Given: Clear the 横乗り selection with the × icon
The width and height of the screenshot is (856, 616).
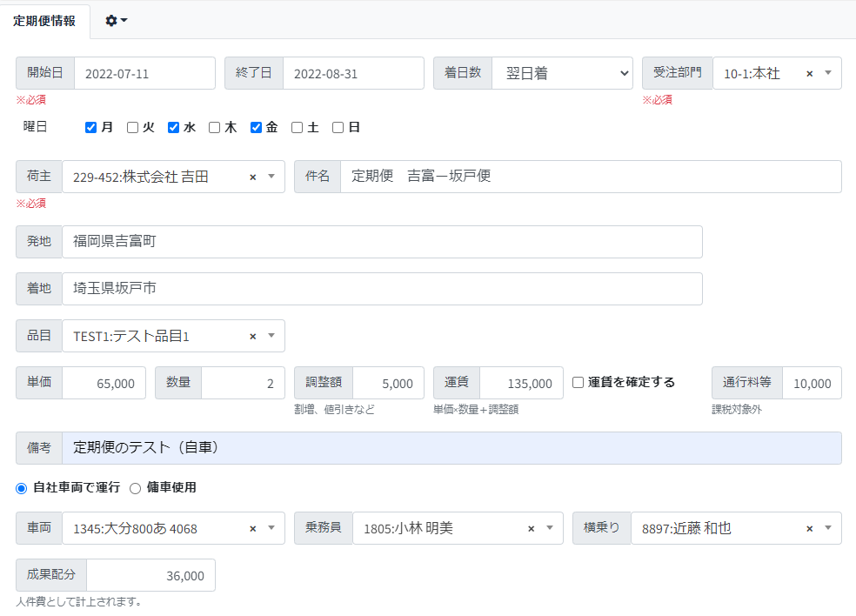Looking at the screenshot, I should point(809,528).
